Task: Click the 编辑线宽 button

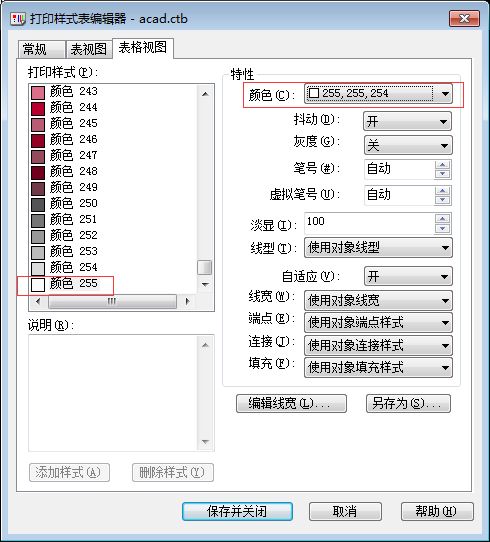Action: [x=291, y=403]
